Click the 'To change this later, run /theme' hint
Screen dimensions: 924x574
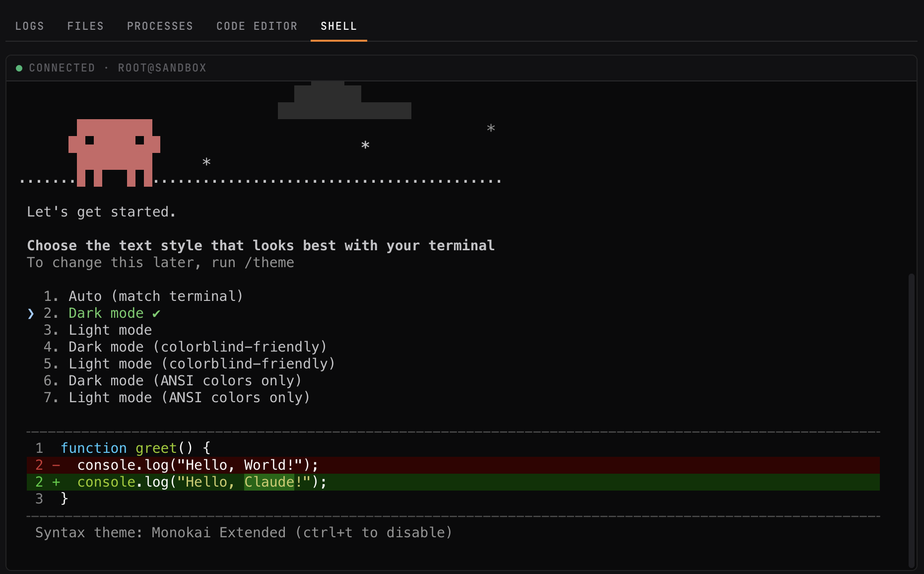(x=160, y=263)
